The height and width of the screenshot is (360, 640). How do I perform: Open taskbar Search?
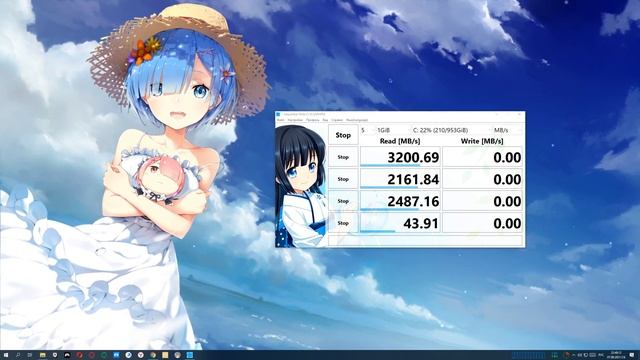(x=18, y=355)
